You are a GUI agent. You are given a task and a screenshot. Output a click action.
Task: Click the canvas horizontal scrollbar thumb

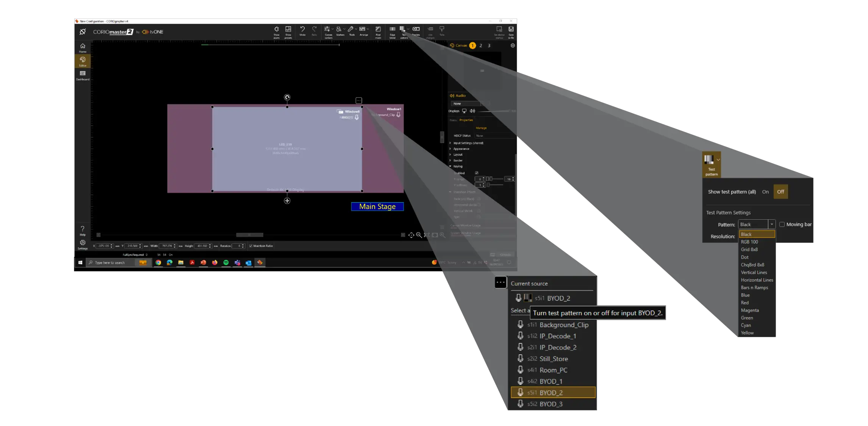click(249, 235)
